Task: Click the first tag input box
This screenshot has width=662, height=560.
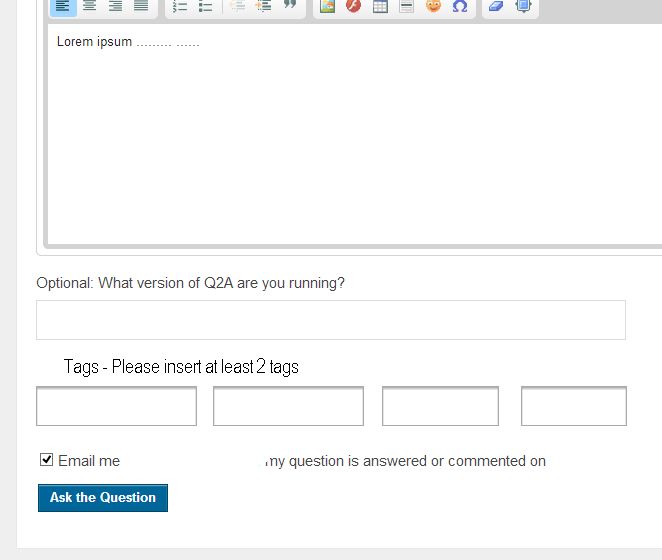Action: pyautogui.click(x=116, y=406)
